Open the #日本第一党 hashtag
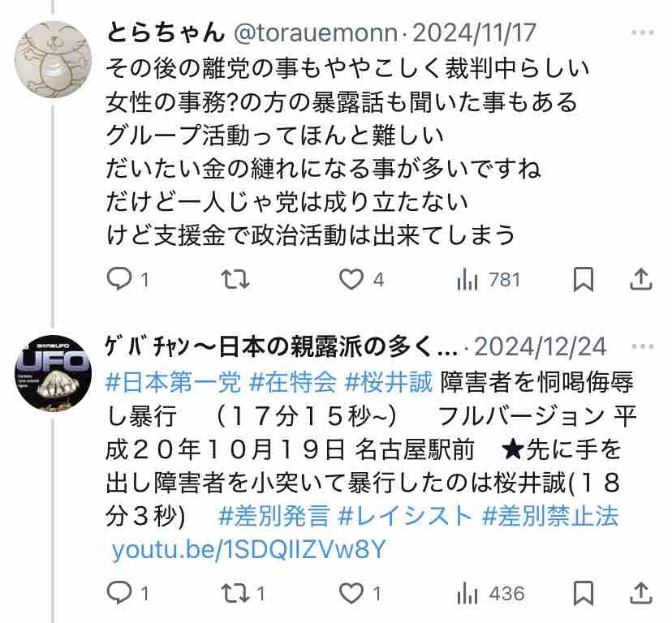672x623 pixels. click(173, 382)
